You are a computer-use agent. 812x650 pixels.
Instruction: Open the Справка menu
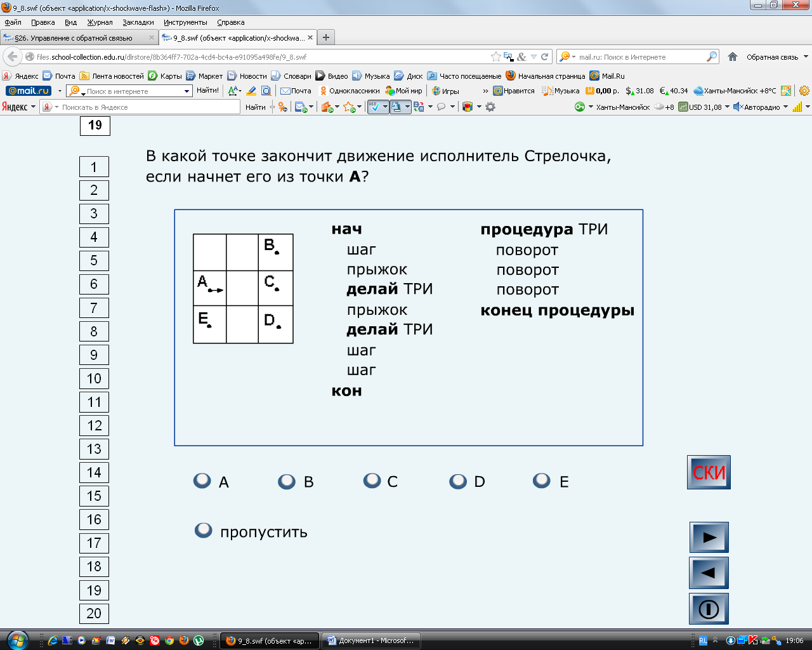231,22
